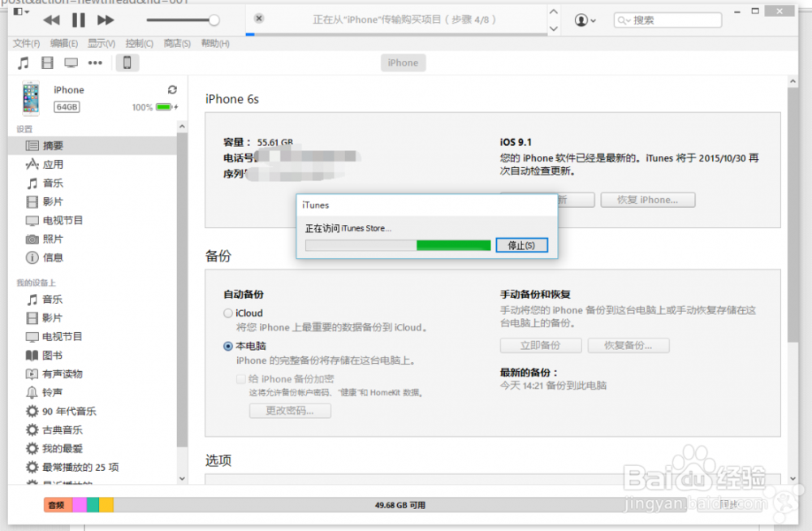Click the sidebar scroll down arrow
Viewport: 812px width, 531px height.
182,479
